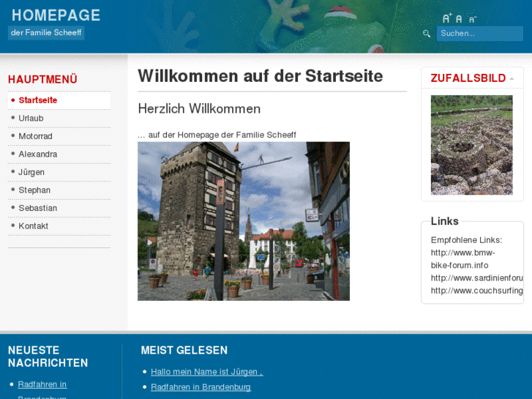Click the HAUPTMENÜ heading
This screenshot has width=532, height=399.
42,80
